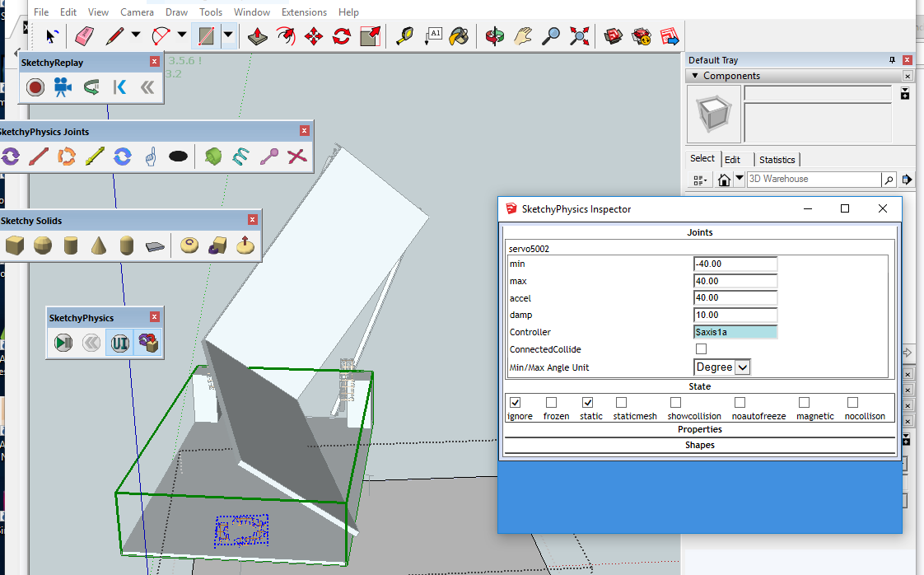The image size is (924, 575).
Task: Toggle the ignore checkbox
Action: pyautogui.click(x=515, y=403)
